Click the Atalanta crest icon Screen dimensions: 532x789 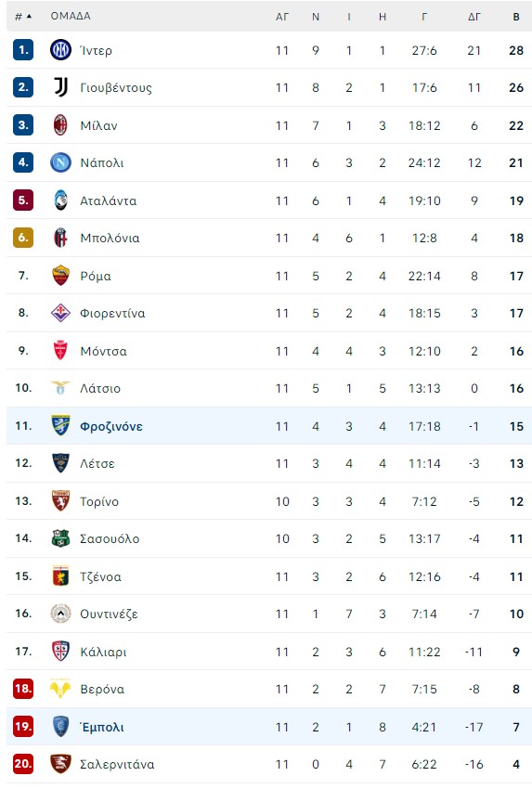pyautogui.click(x=60, y=200)
